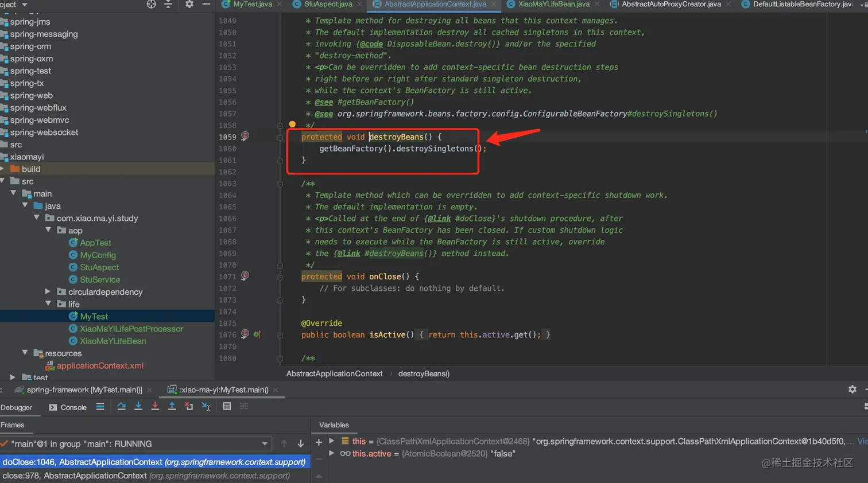Hide the Project panel with minus icon
This screenshot has height=483, width=868.
(x=206, y=4)
